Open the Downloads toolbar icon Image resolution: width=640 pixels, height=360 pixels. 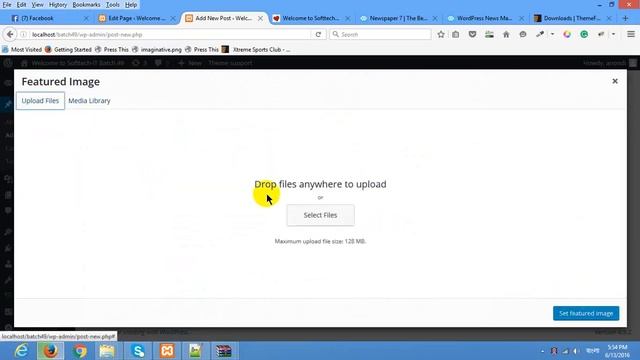coord(489,35)
